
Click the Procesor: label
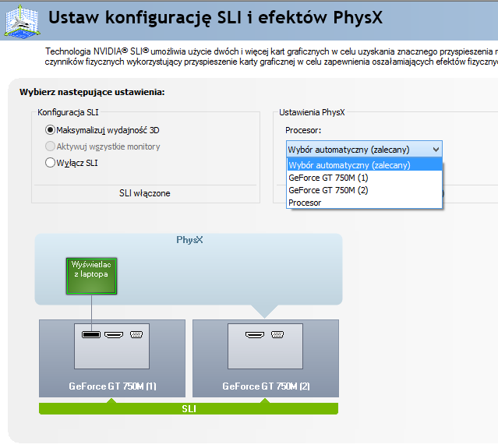303,130
